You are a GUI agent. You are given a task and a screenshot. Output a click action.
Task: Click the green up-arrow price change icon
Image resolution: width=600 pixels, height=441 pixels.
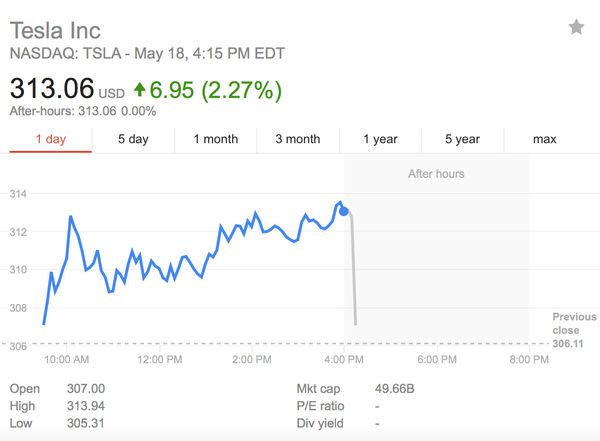(x=139, y=91)
